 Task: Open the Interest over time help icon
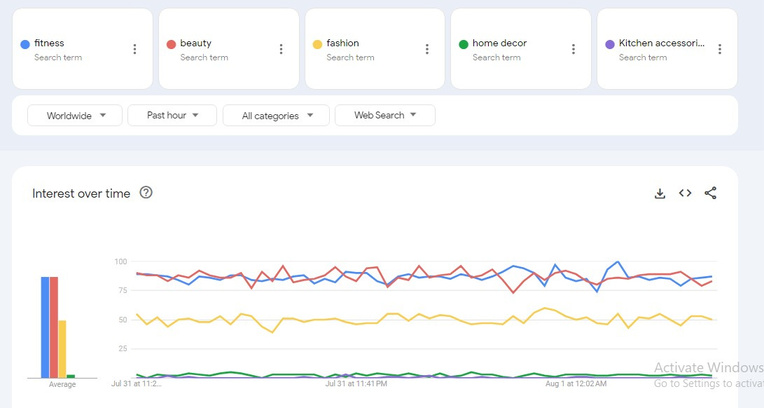[x=146, y=193]
